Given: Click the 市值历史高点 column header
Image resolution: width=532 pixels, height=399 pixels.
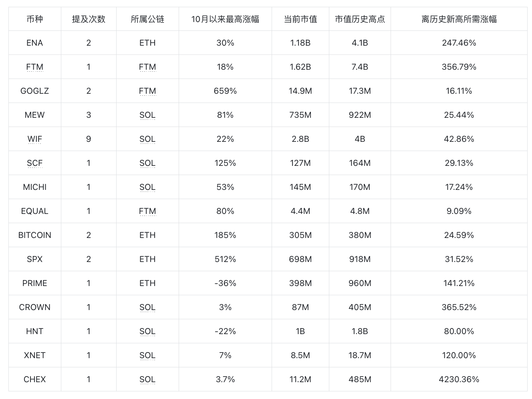Looking at the screenshot, I should coord(360,19).
